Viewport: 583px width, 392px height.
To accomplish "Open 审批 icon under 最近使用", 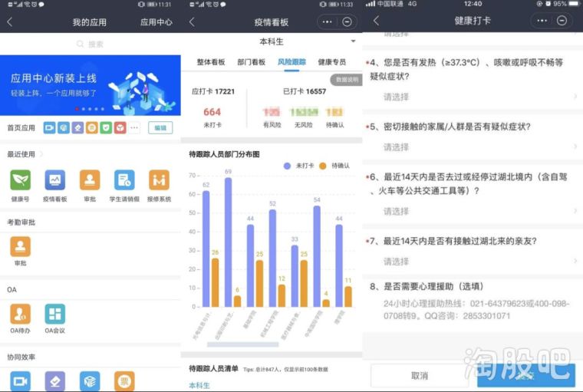I will pos(90,180).
